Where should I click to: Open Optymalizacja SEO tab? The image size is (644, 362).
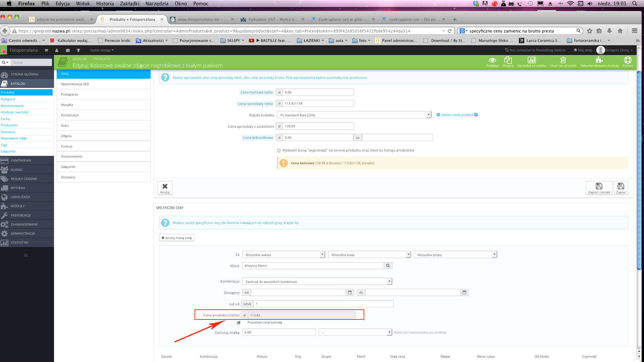[75, 84]
